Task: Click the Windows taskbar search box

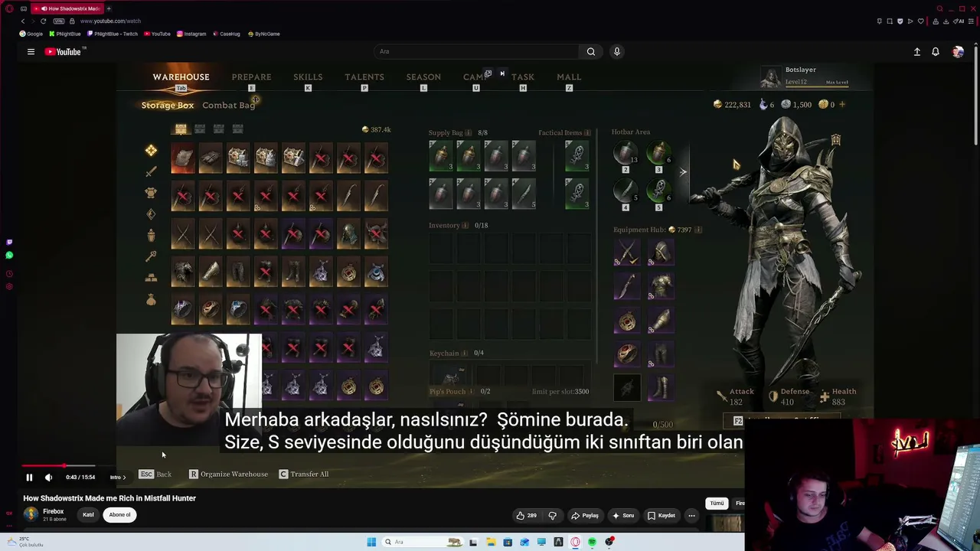Action: pyautogui.click(x=423, y=542)
